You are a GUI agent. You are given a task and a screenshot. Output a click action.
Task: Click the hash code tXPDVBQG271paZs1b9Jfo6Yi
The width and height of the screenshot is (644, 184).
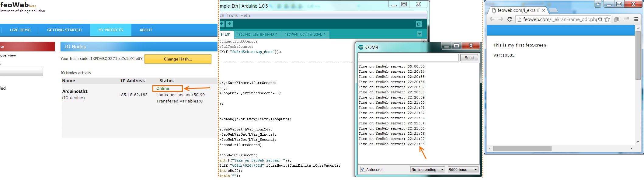pos(117,59)
